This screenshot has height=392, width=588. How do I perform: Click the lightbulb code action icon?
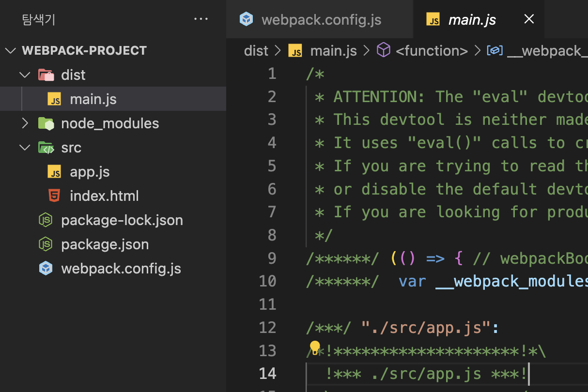pyautogui.click(x=315, y=347)
